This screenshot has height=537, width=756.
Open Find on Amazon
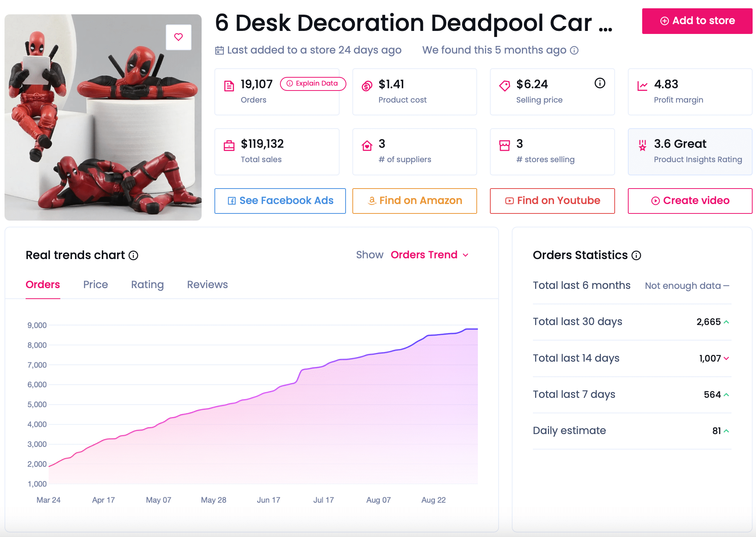pos(415,201)
